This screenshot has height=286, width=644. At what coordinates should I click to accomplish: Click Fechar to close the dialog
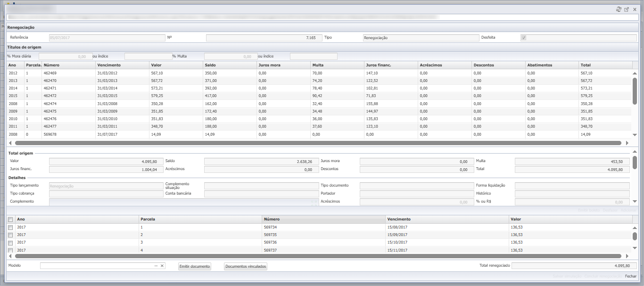click(631, 277)
